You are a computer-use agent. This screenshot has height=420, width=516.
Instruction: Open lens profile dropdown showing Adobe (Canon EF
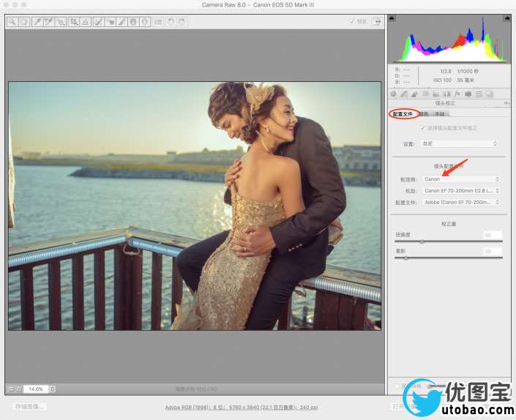tap(461, 203)
